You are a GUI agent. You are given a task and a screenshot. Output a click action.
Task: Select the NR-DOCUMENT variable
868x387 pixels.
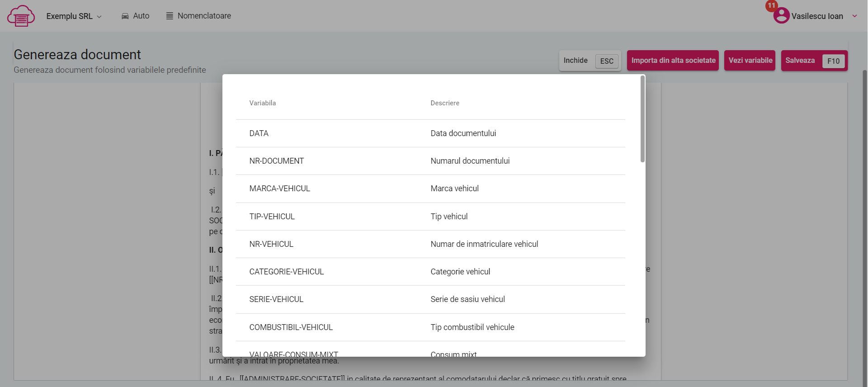(277, 161)
